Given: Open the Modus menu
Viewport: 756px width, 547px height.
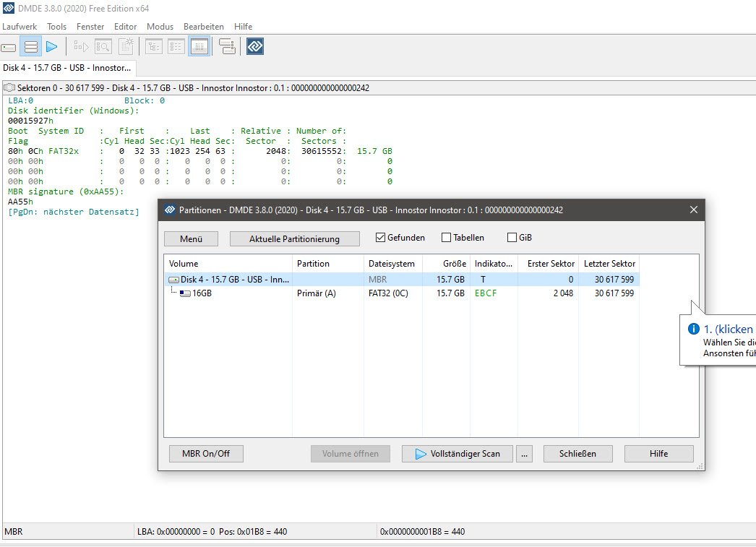Looking at the screenshot, I should pos(160,26).
